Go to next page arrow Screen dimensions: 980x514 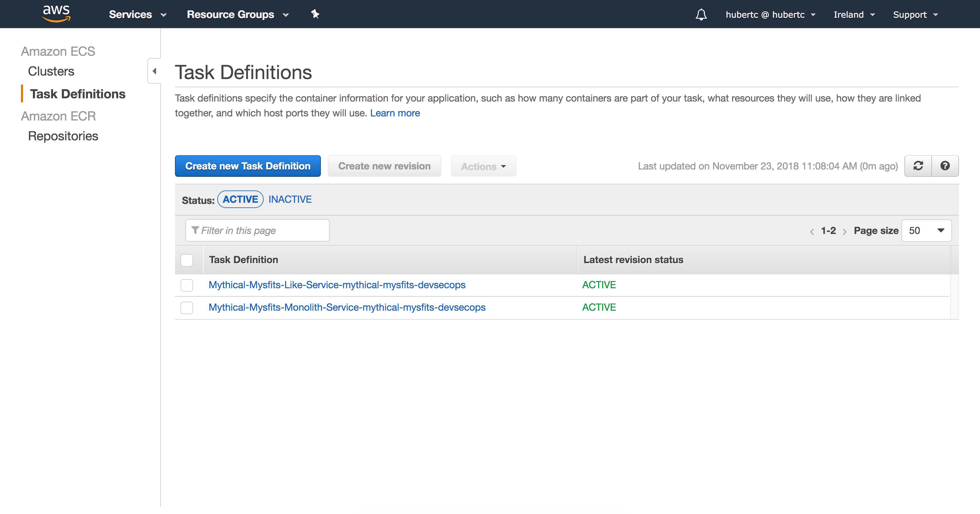click(845, 231)
